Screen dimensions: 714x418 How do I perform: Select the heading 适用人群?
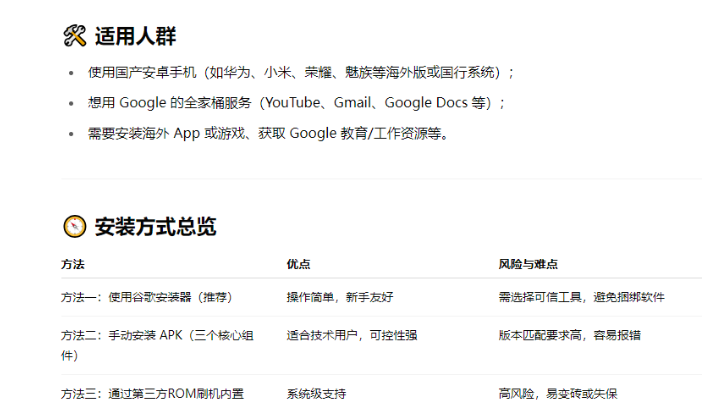click(x=135, y=36)
